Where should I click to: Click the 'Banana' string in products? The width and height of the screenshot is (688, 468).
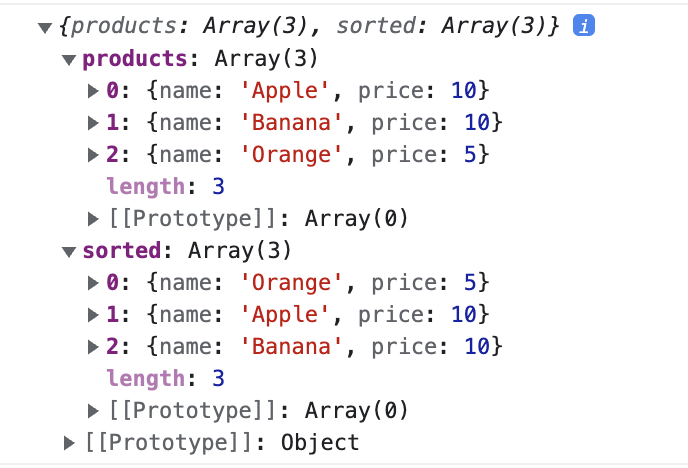tap(291, 122)
